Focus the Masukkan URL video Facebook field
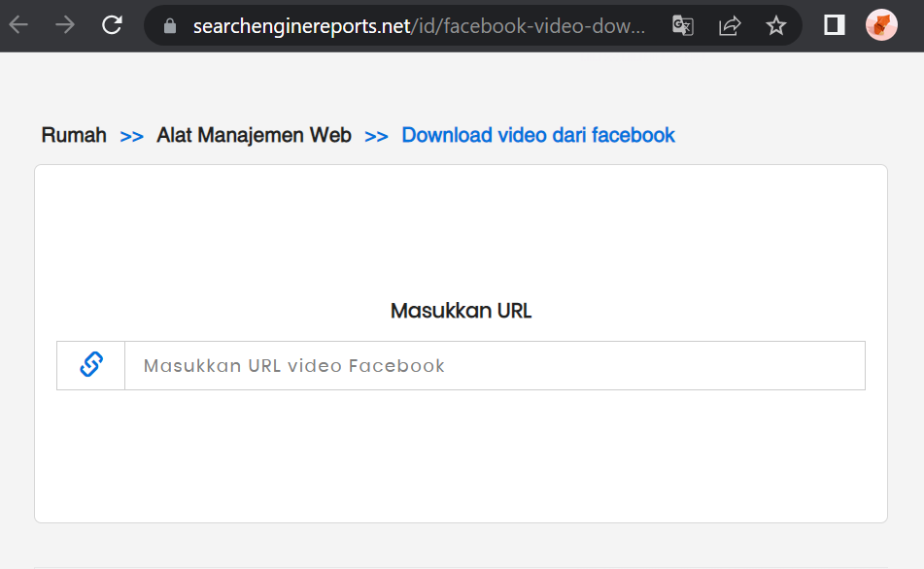The height and width of the screenshot is (569, 924). pyautogui.click(x=495, y=366)
